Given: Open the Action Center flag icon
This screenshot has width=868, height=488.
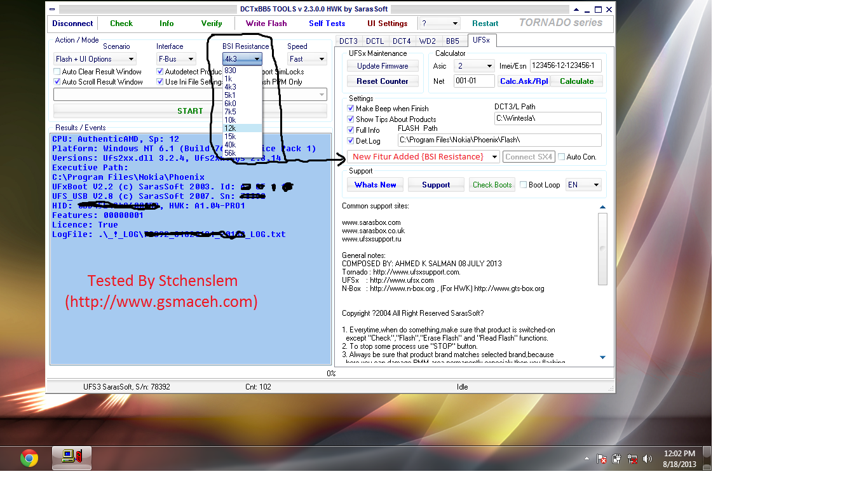Looking at the screenshot, I should 601,459.
